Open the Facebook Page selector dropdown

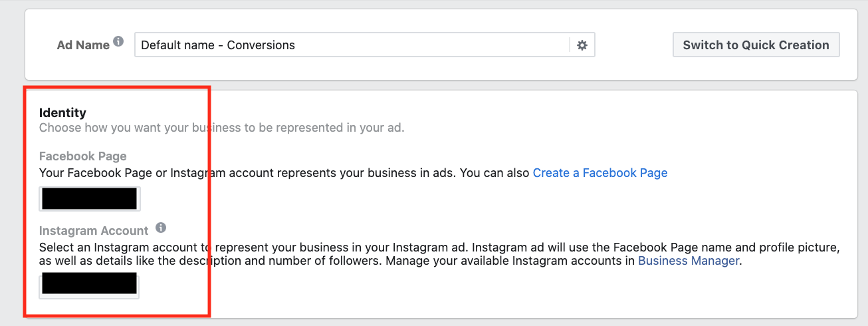pyautogui.click(x=89, y=199)
